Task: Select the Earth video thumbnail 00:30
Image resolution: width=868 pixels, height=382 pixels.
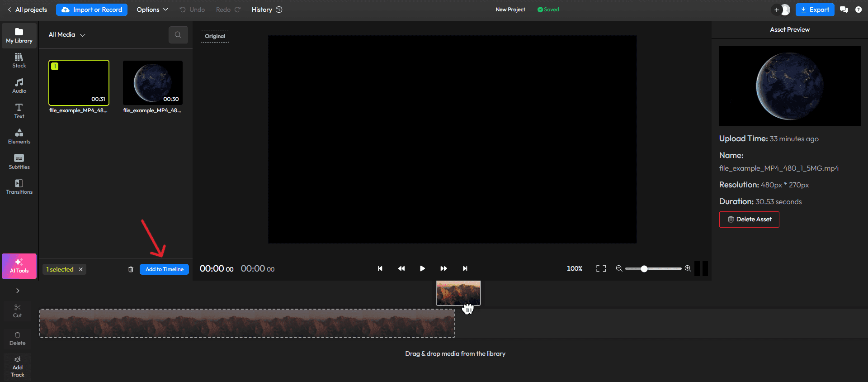Action: point(153,83)
